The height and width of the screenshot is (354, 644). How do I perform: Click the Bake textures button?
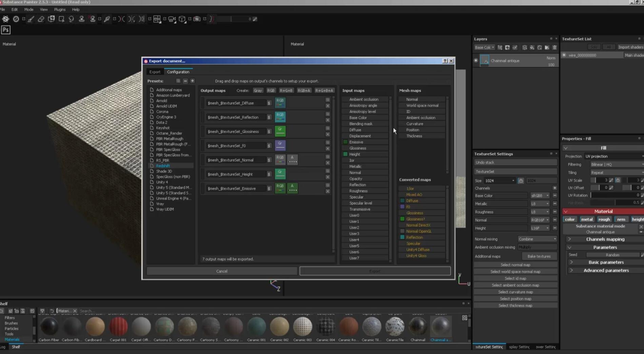[x=539, y=256]
